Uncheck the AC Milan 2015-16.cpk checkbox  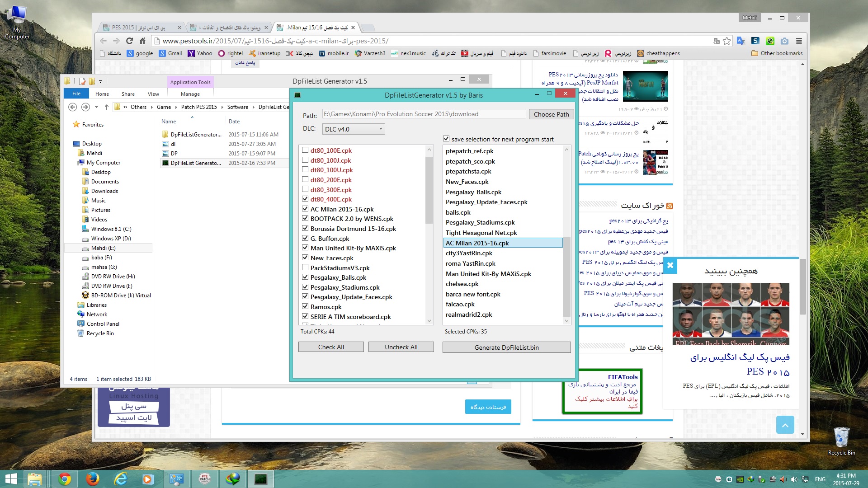pos(305,209)
